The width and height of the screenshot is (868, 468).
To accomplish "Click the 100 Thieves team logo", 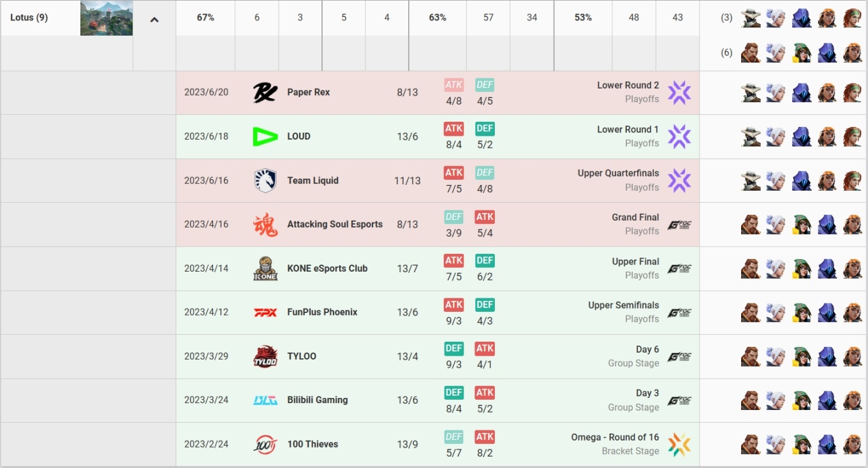I will click(x=265, y=444).
